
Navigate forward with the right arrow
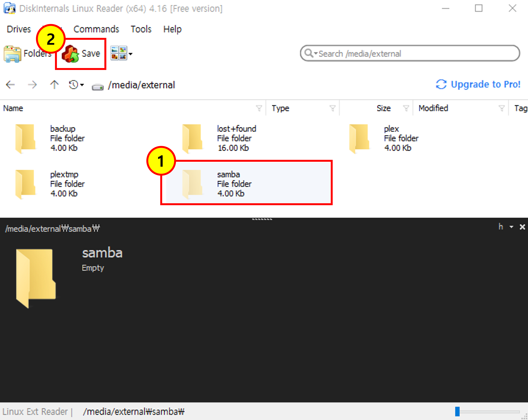click(x=32, y=85)
